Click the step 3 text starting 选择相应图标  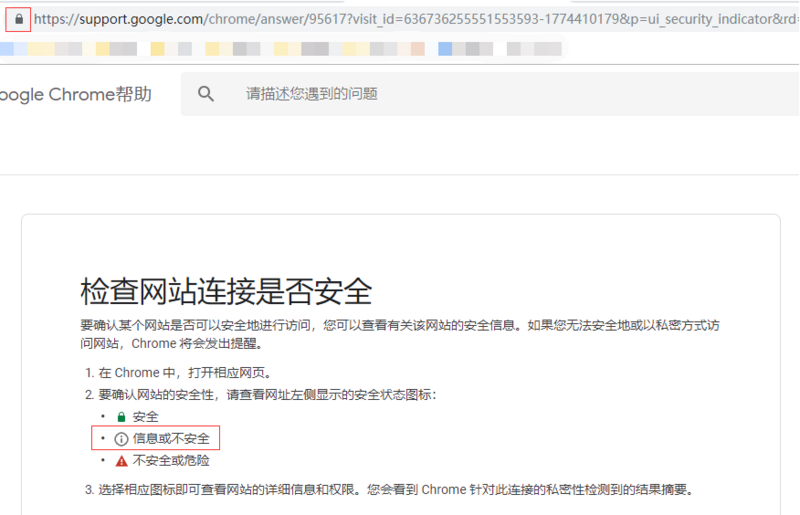[x=396, y=490]
